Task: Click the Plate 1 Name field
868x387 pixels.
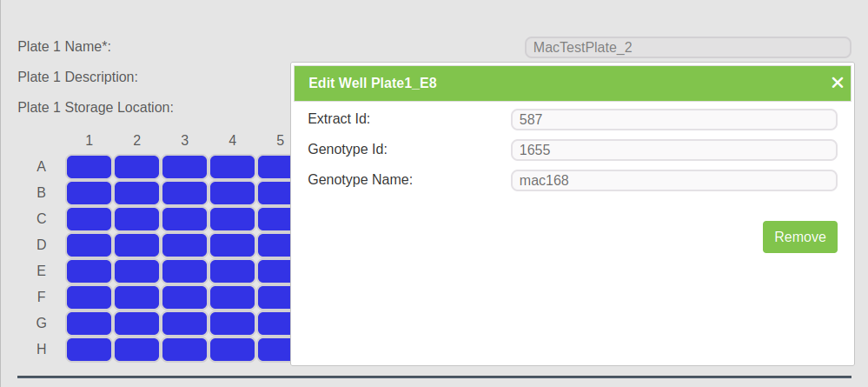Action: [x=687, y=48]
